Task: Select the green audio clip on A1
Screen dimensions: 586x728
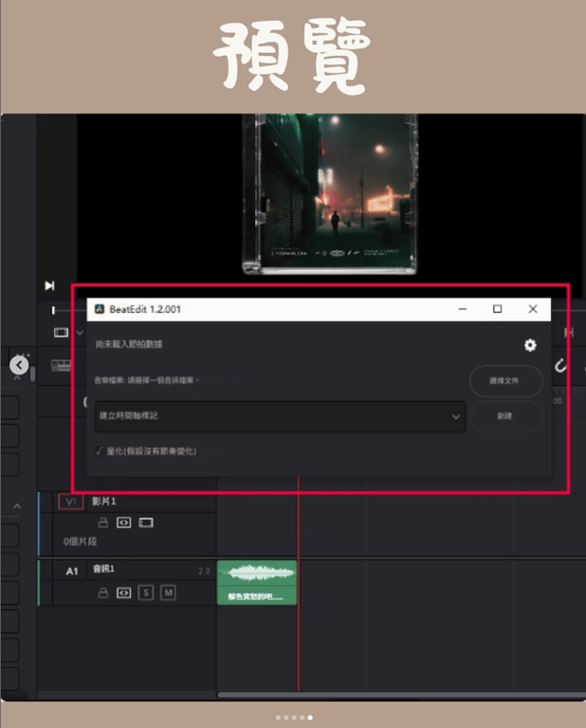Action: click(257, 583)
